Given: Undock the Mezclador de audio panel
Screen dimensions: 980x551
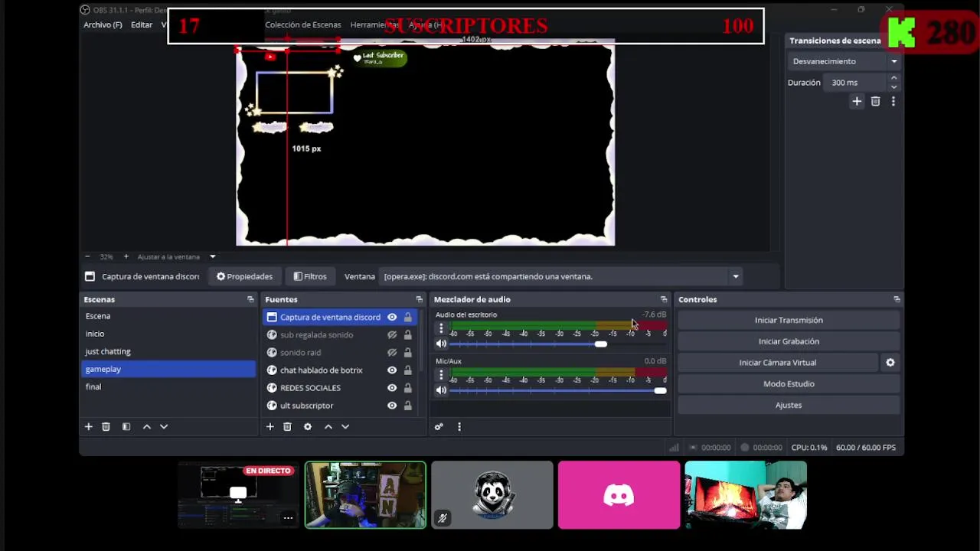Looking at the screenshot, I should (x=664, y=299).
